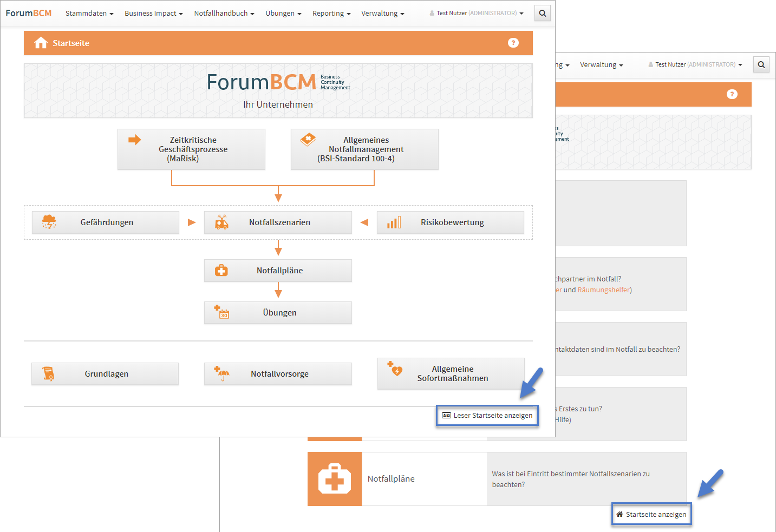Click the arrow icon on Zeitkritische Geschäftsprozesse
Image resolution: width=776 pixels, height=532 pixels.
[x=134, y=140]
